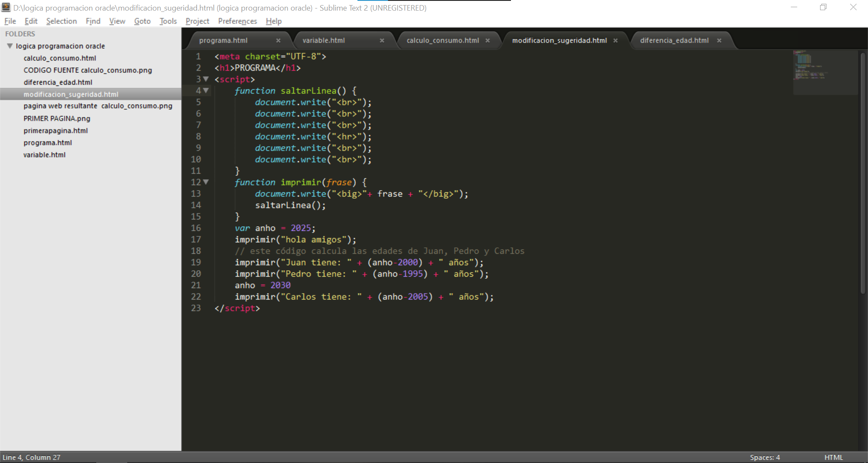Image resolution: width=868 pixels, height=463 pixels.
Task: Click the Goto menu item
Action: click(142, 21)
